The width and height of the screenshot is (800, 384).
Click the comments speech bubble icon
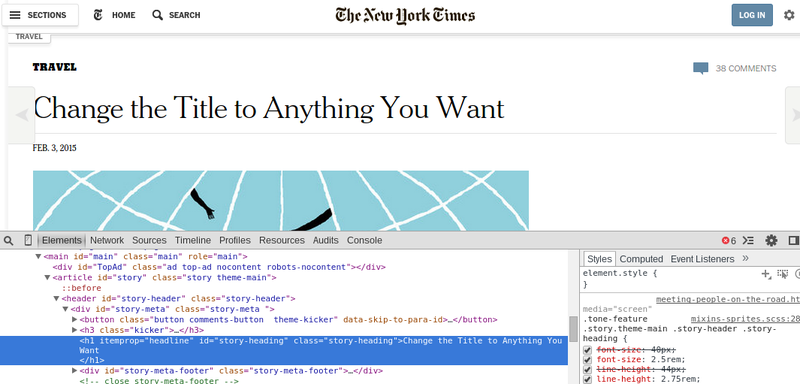point(701,68)
